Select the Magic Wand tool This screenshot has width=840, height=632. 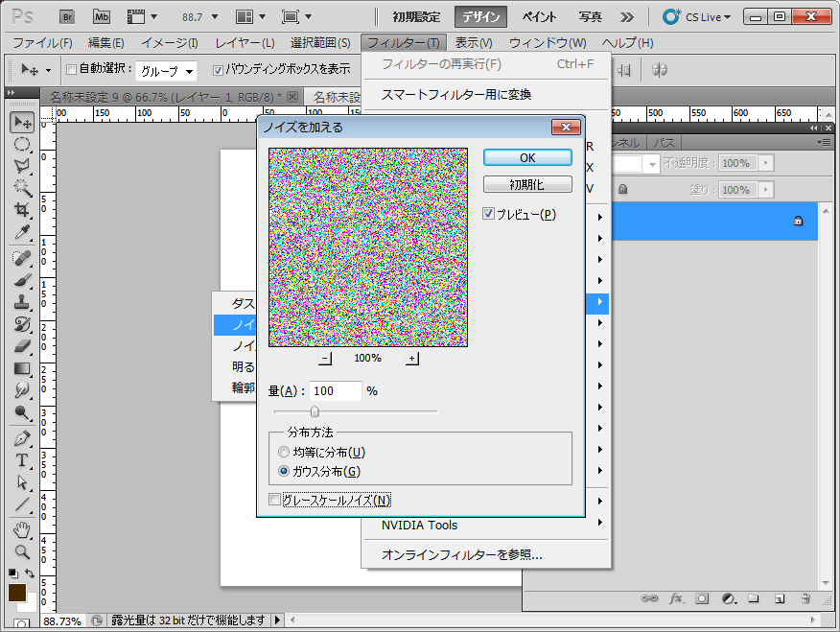22,187
